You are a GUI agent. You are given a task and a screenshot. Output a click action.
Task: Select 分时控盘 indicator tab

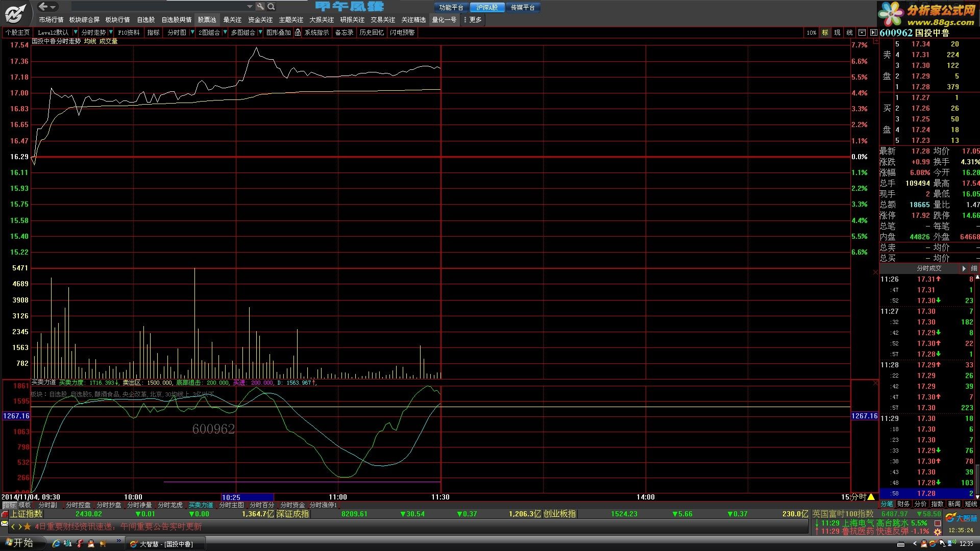coord(79,505)
